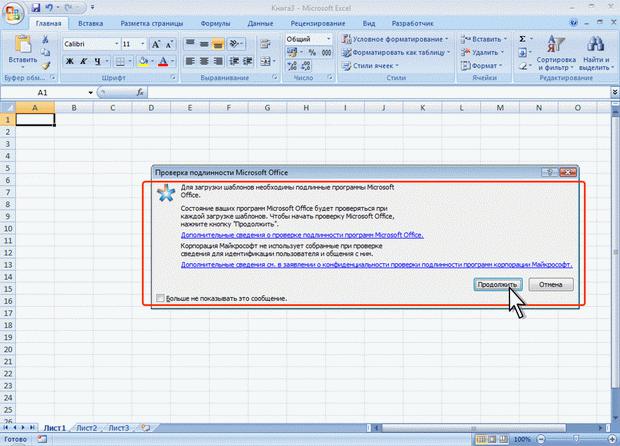Click the Office Button orb
The image size is (620, 446).
coord(12,13)
